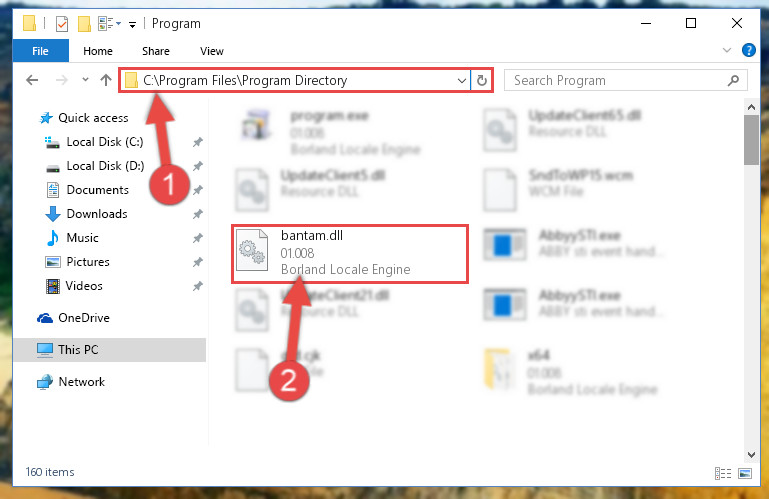
Task: Unpin Downloads from Quick access
Action: 198,214
